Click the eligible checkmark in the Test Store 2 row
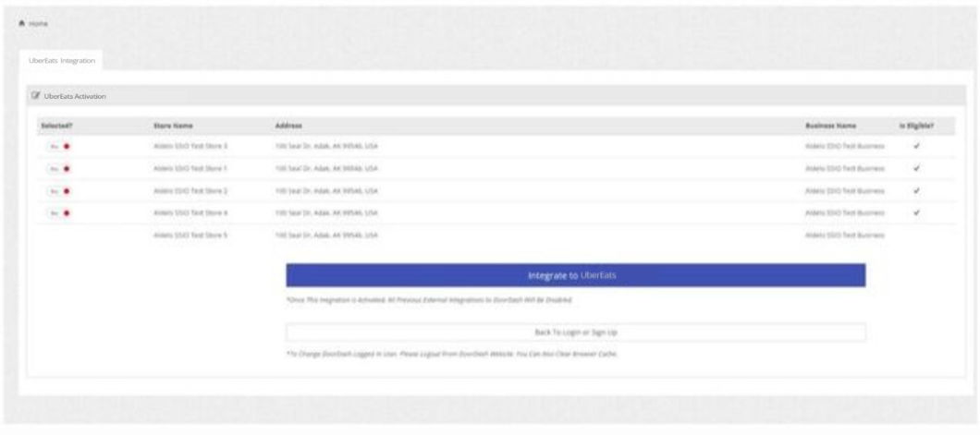This screenshot has width=980, height=435. pyautogui.click(x=916, y=191)
